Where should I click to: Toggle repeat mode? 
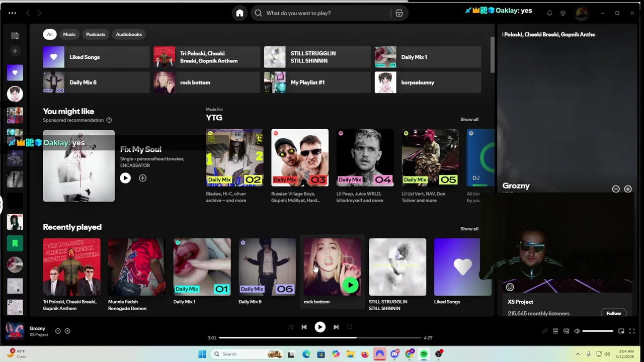[350, 327]
